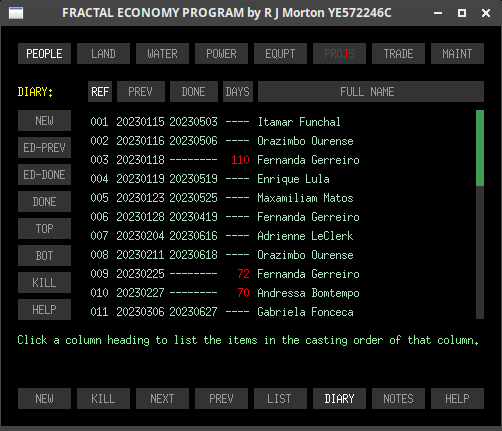Jump to list TOP button

(44, 228)
